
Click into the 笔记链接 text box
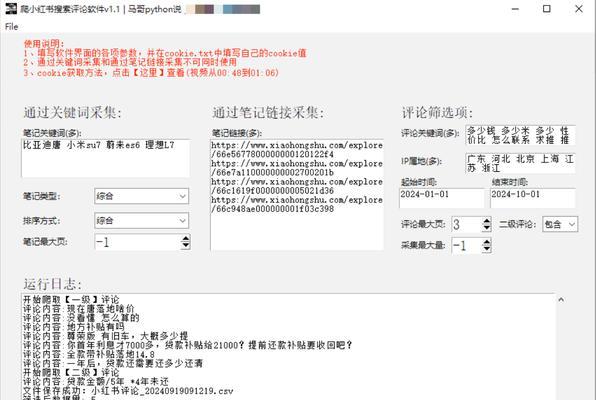[x=297, y=195]
